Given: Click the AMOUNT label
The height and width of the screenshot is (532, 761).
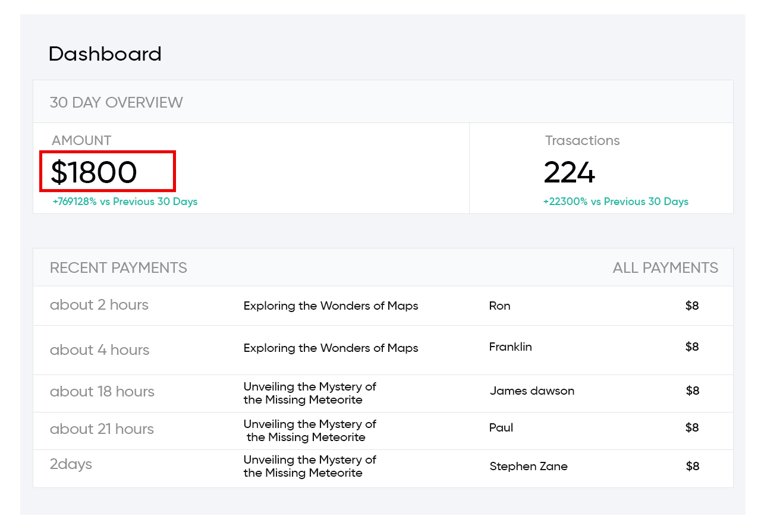Looking at the screenshot, I should tap(81, 141).
